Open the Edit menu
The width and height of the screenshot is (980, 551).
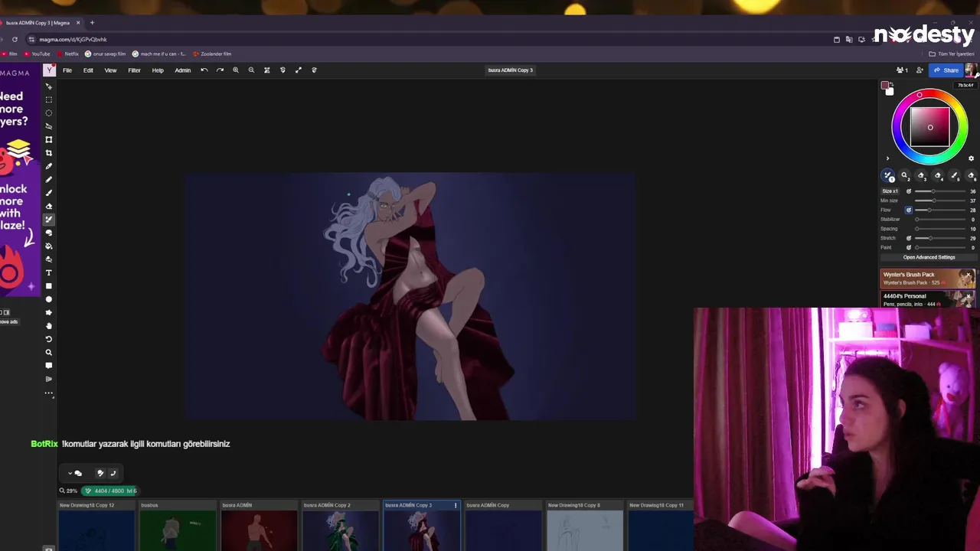(88, 70)
